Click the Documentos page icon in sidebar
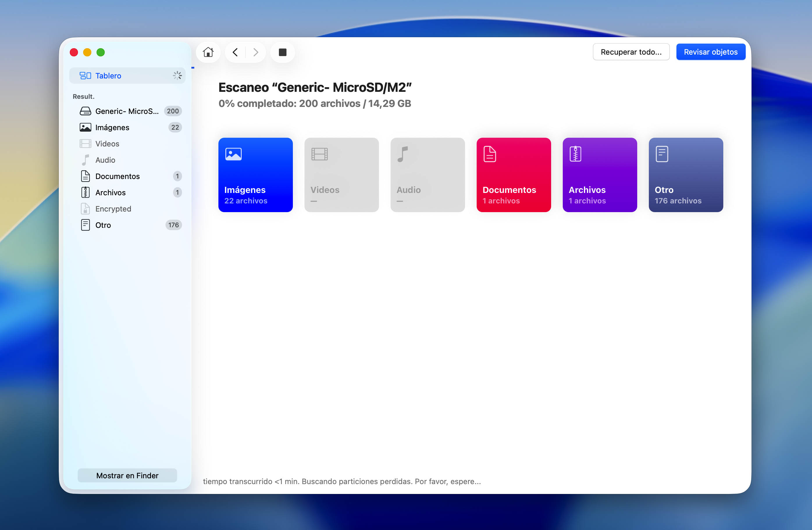Image resolution: width=812 pixels, height=530 pixels. click(x=85, y=176)
